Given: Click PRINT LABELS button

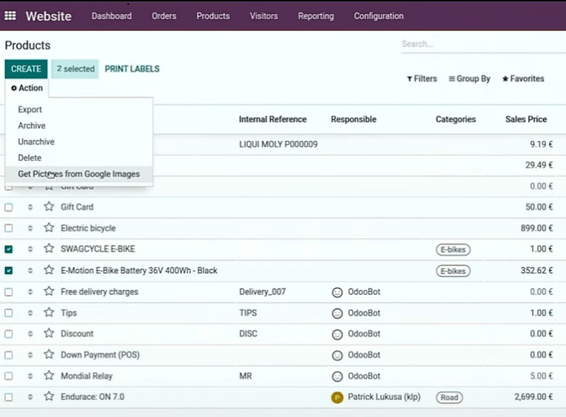Looking at the screenshot, I should tap(132, 69).
